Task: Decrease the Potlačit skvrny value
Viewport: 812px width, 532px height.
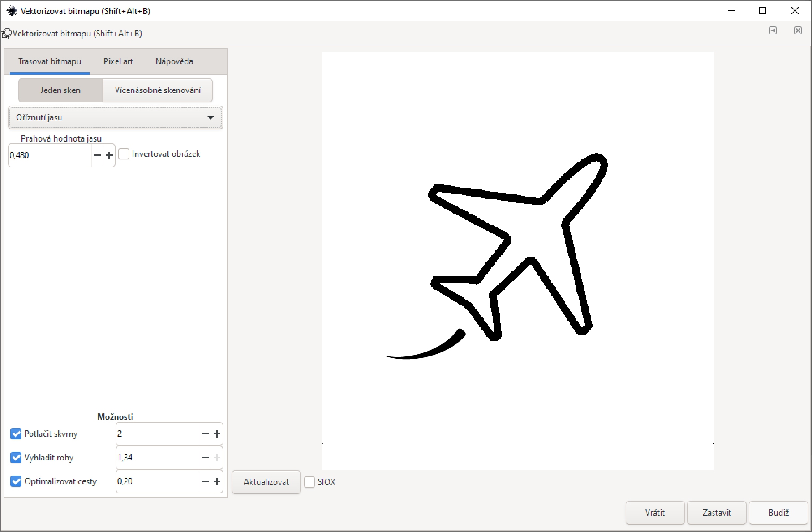Action: click(205, 434)
